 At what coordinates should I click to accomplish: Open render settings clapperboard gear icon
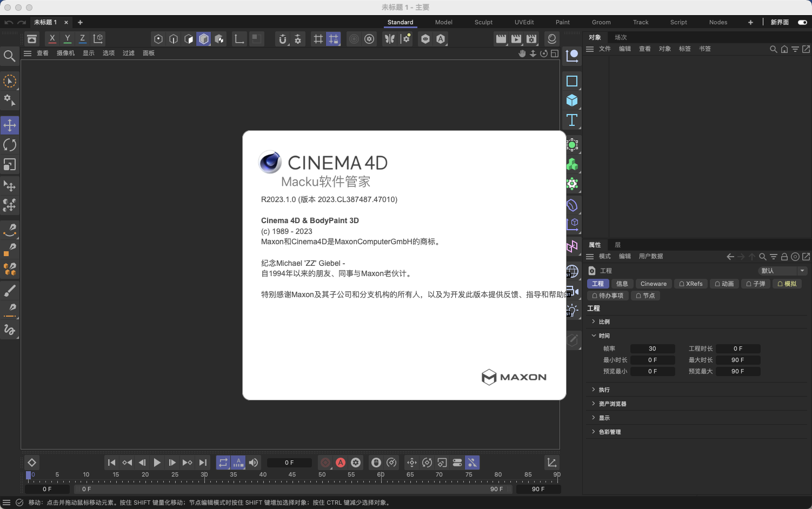pyautogui.click(x=531, y=39)
